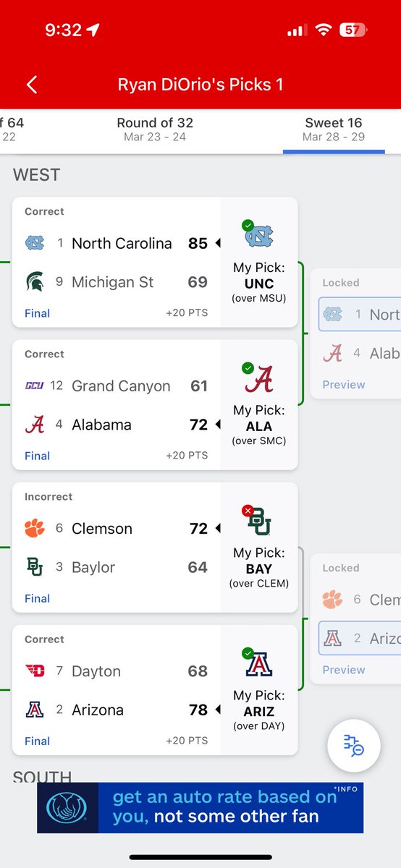Tap the Alabama logo in My Pick panel

pos(258,378)
